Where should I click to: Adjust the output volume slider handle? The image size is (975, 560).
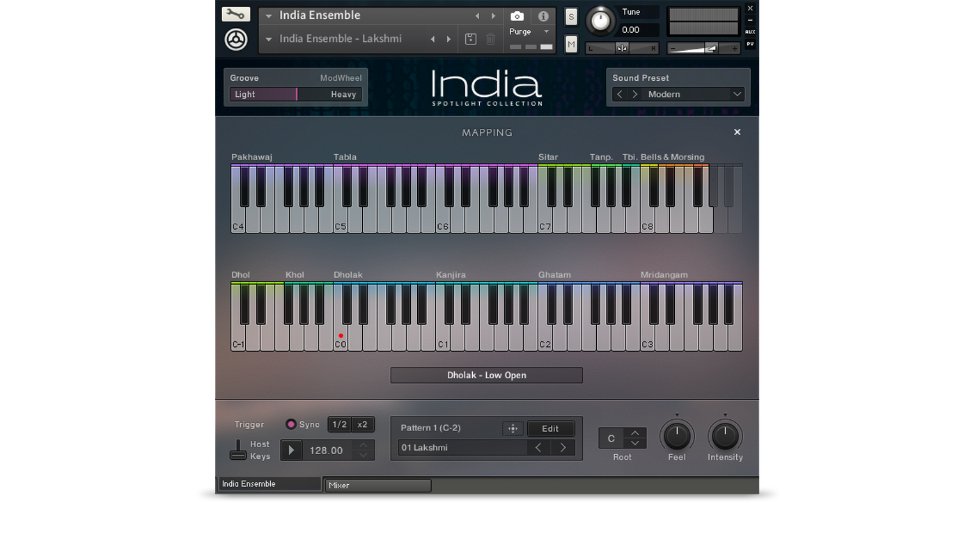point(711,48)
